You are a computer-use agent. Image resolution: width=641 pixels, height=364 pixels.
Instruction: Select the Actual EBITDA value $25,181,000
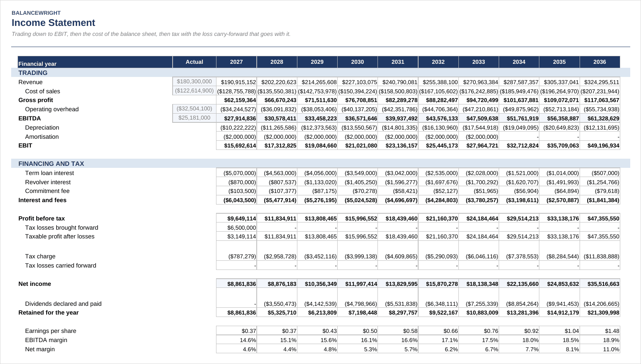[x=194, y=118]
